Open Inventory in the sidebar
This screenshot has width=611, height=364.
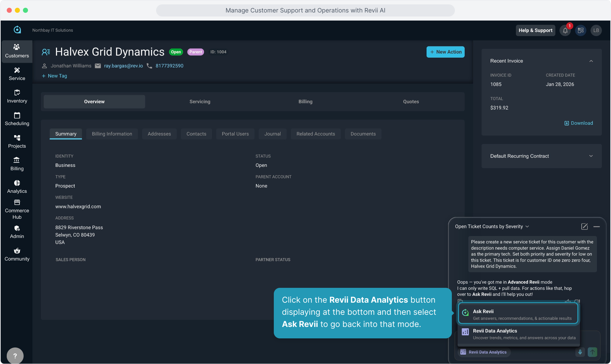[x=17, y=96]
